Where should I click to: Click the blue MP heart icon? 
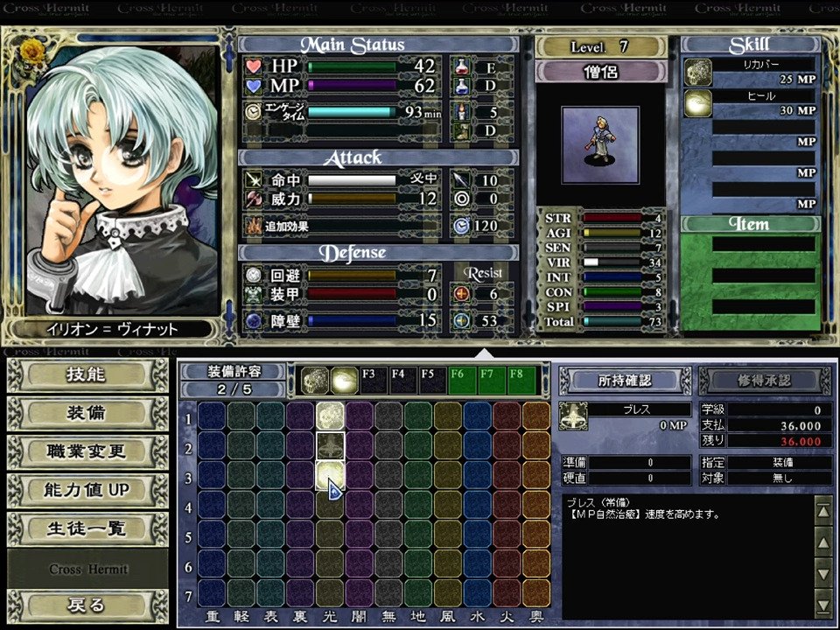point(254,86)
